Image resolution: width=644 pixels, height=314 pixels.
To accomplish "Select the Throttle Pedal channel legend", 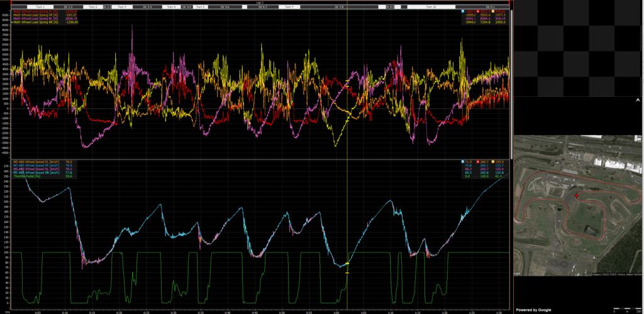I will pos(26,176).
